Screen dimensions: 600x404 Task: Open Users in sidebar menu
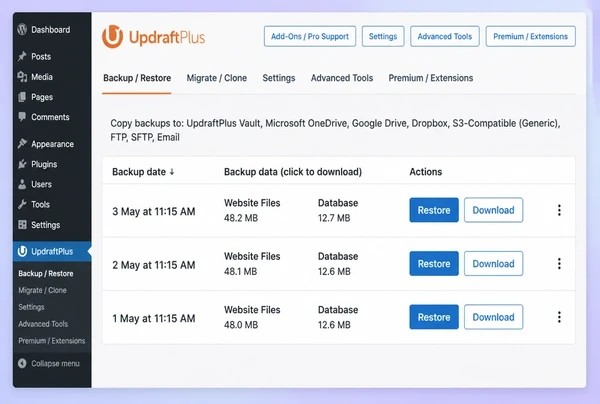tap(41, 184)
